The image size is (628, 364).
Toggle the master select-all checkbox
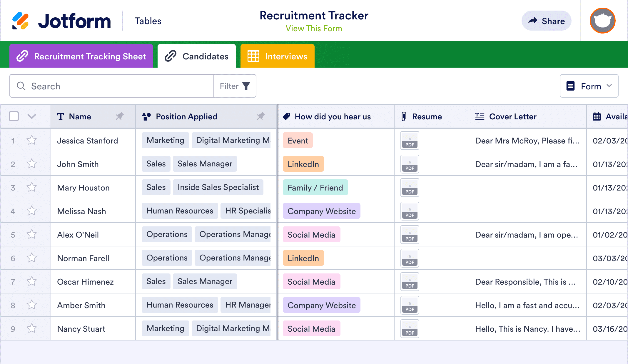coord(14,116)
